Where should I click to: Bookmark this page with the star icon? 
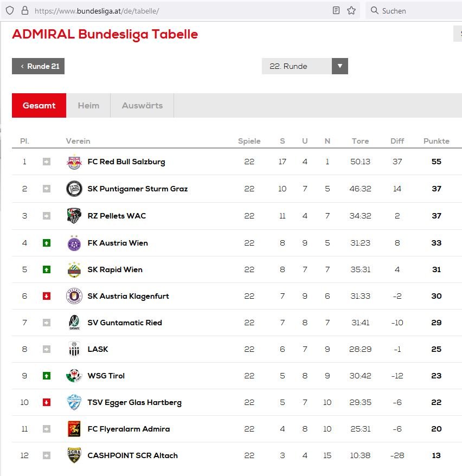351,11
